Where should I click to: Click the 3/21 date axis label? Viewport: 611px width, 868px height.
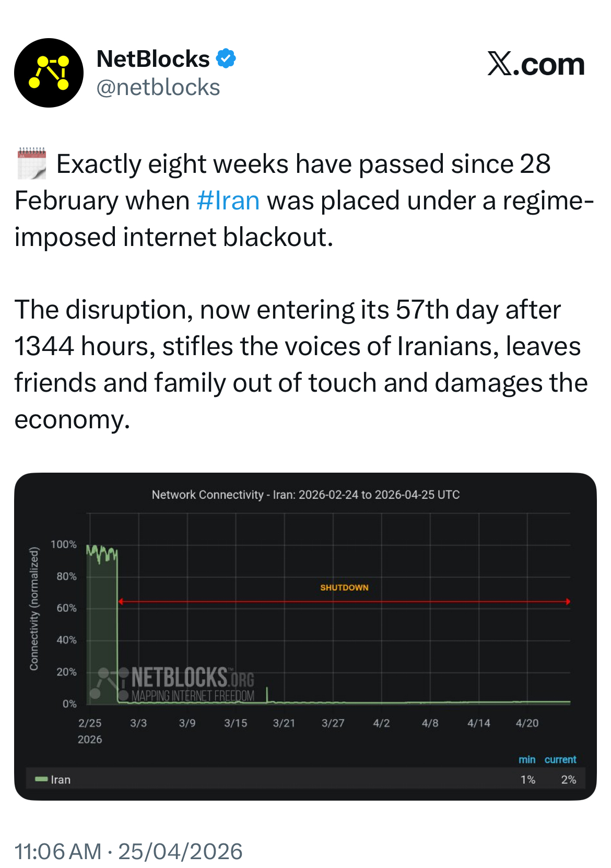click(x=284, y=723)
